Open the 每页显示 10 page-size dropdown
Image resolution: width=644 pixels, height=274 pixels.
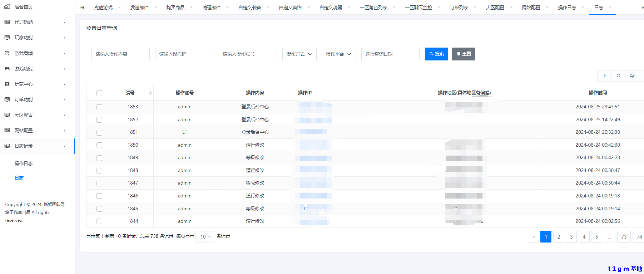(x=205, y=237)
